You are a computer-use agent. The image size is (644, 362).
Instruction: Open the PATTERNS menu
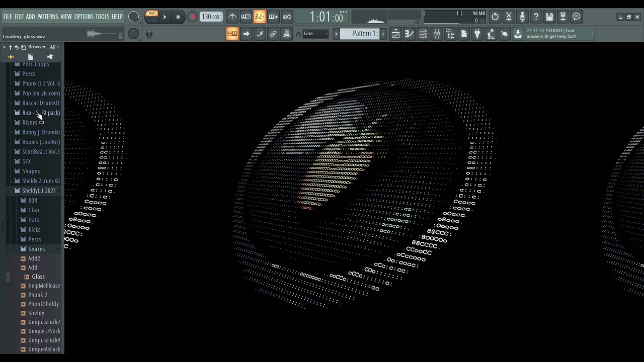coord(48,17)
